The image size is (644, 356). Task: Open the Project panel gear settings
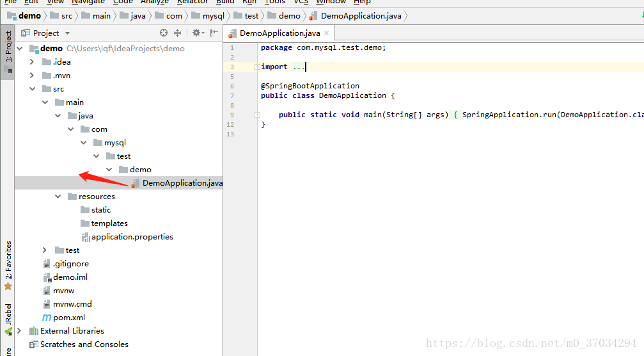coord(197,33)
